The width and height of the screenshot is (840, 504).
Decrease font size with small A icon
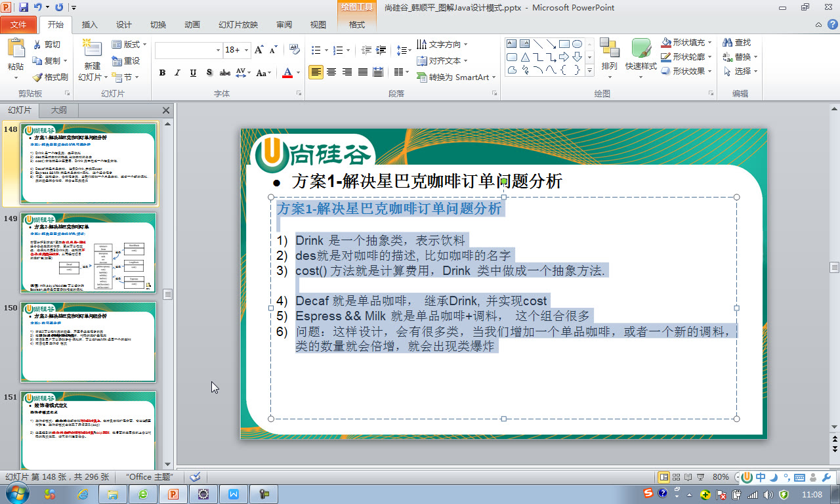273,50
